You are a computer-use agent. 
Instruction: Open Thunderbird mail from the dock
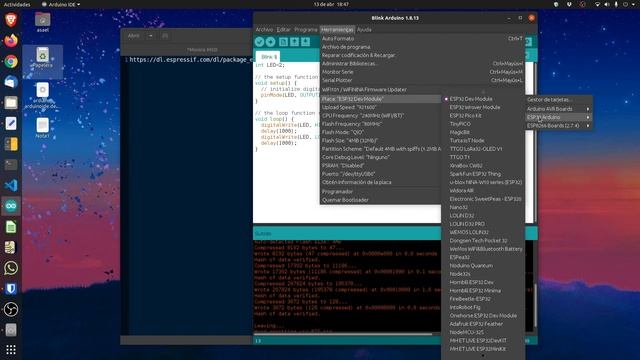[11, 82]
